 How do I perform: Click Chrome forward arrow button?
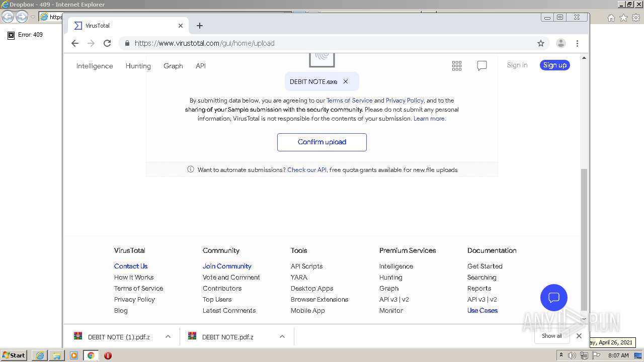[x=91, y=43]
